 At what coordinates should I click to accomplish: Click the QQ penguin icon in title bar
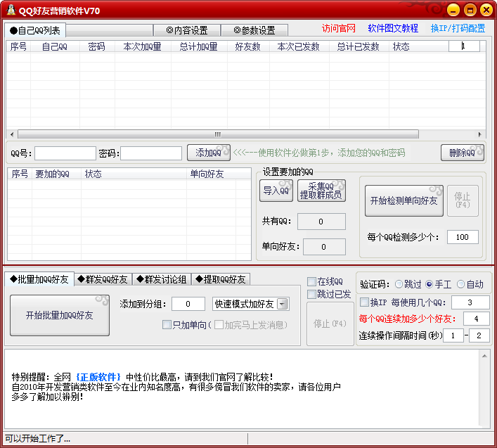pyautogui.click(x=11, y=10)
